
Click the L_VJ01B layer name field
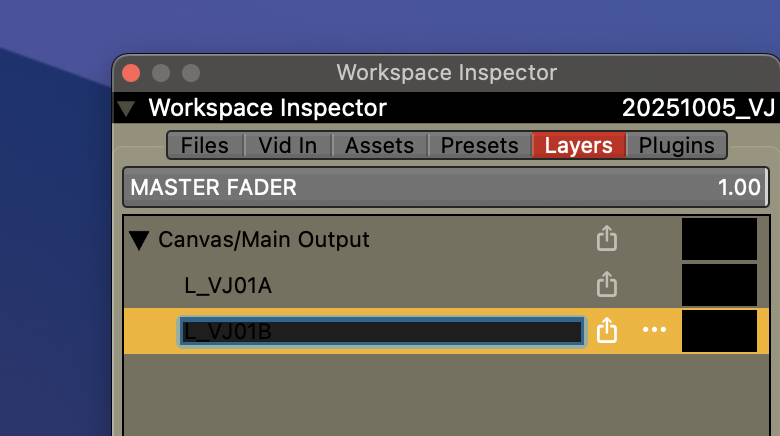pos(380,331)
